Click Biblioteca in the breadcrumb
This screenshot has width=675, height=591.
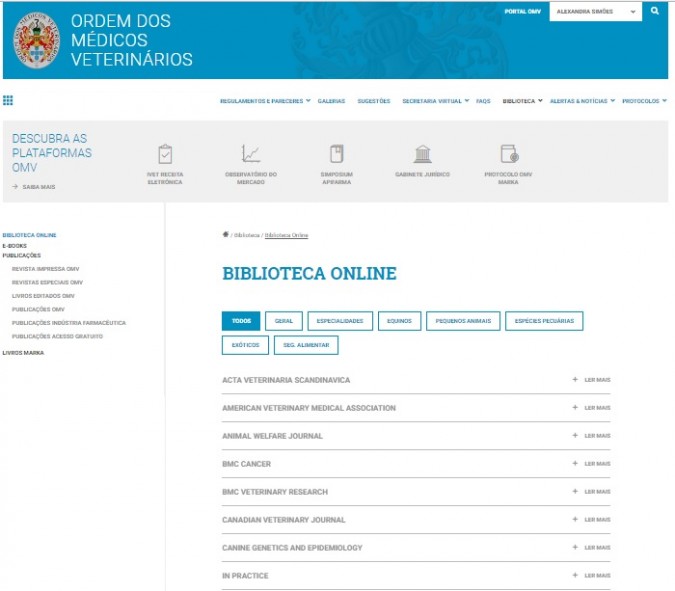[x=247, y=235]
